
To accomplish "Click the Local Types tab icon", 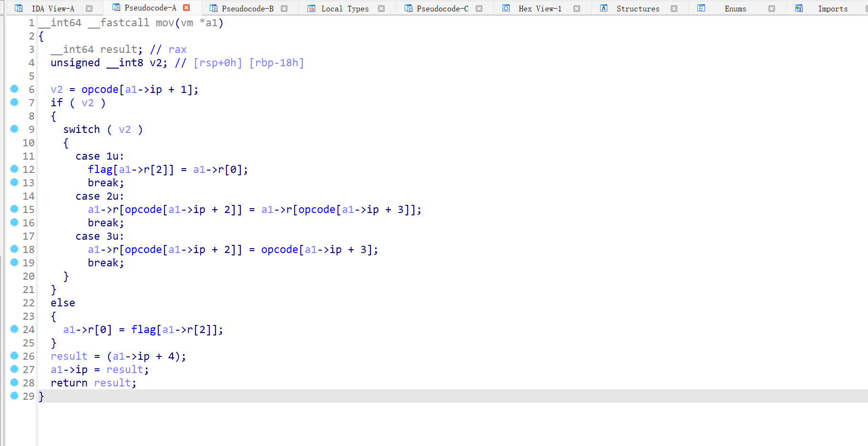I will pos(311,8).
